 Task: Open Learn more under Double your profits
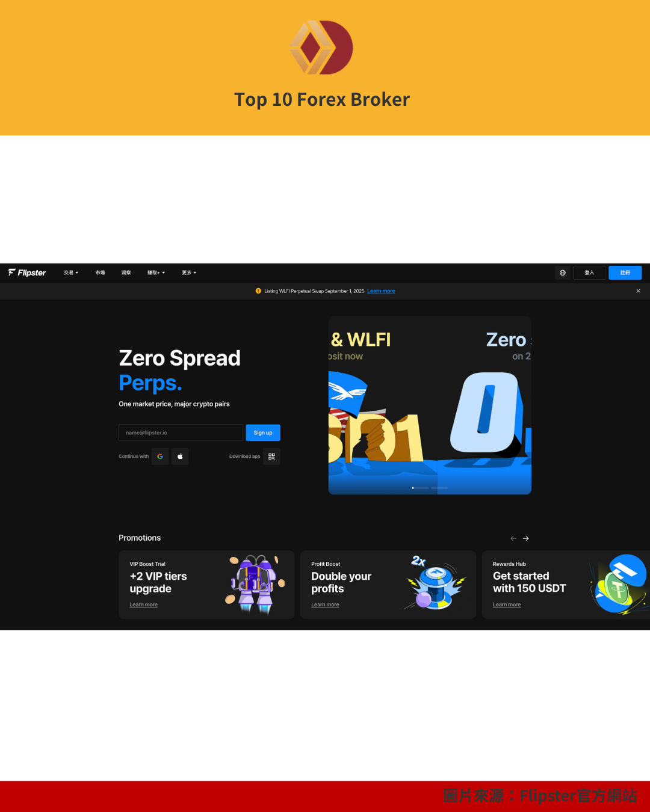[x=325, y=605]
